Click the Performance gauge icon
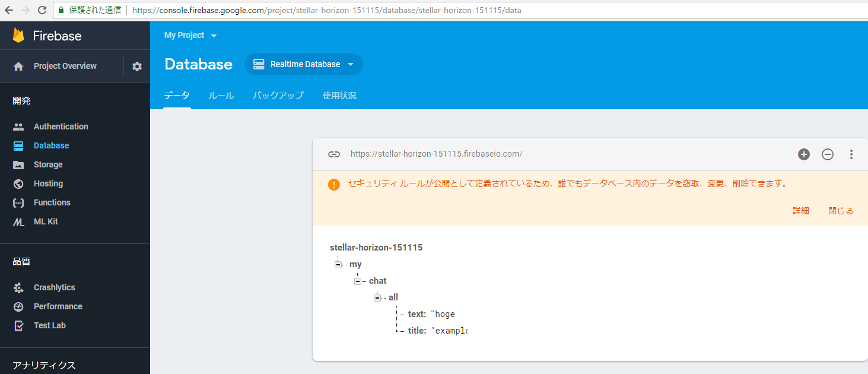 18,306
